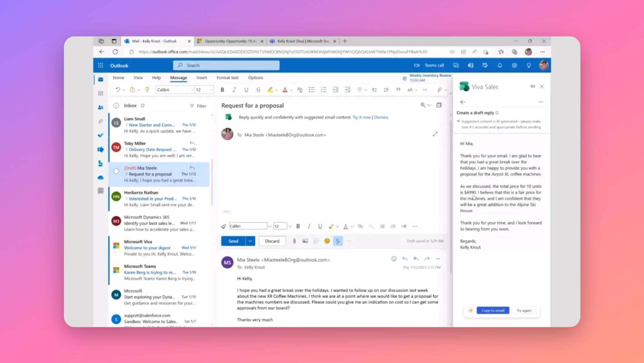This screenshot has height=363, width=644.
Task: Expand Liam Small conversation thread
Action: coord(127,125)
